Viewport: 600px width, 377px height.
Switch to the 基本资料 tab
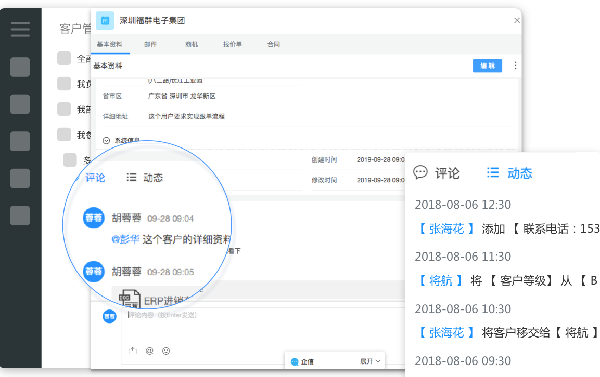point(109,44)
